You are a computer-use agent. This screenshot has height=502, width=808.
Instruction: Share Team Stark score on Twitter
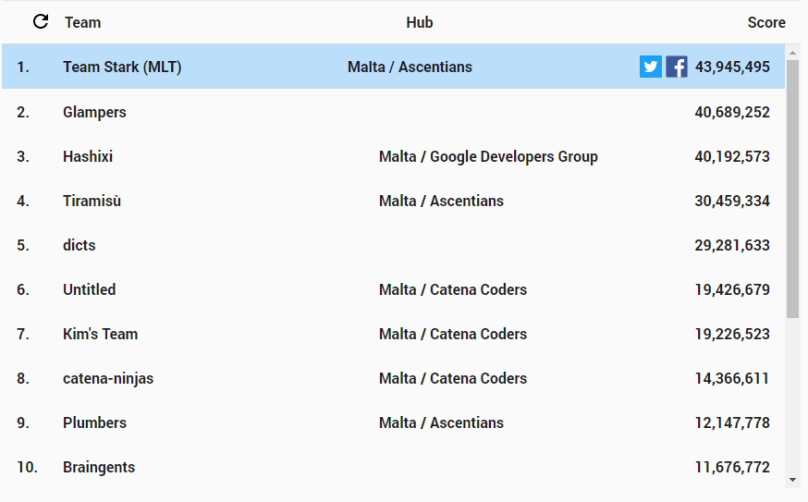click(650, 67)
